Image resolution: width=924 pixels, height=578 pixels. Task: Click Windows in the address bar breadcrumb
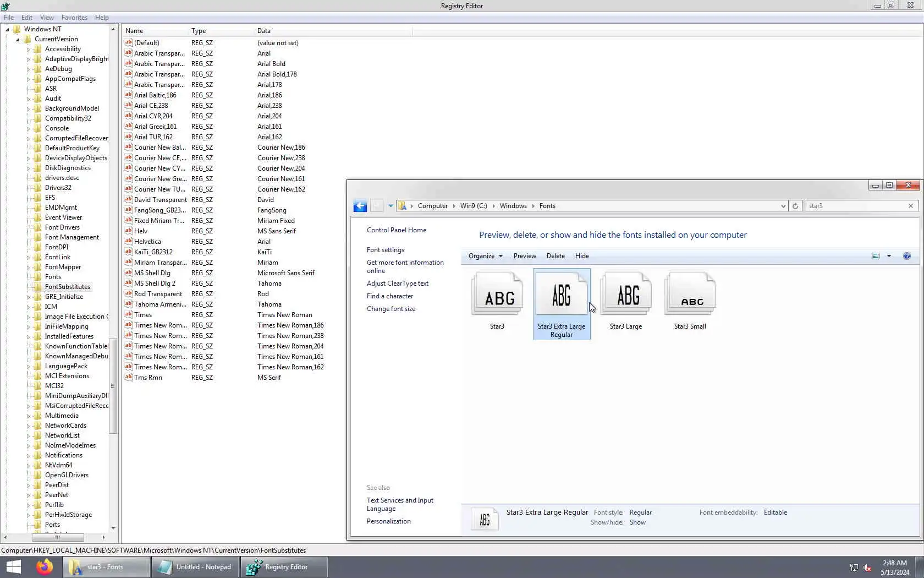tap(513, 206)
